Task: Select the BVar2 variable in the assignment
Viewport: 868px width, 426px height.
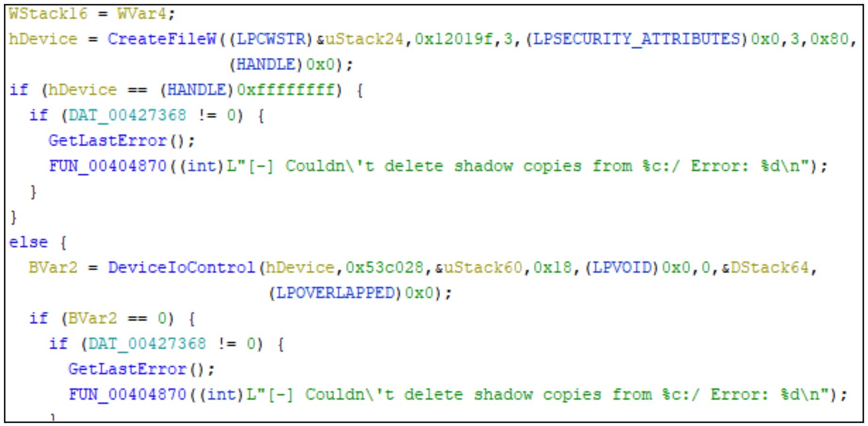Action: click(x=53, y=268)
